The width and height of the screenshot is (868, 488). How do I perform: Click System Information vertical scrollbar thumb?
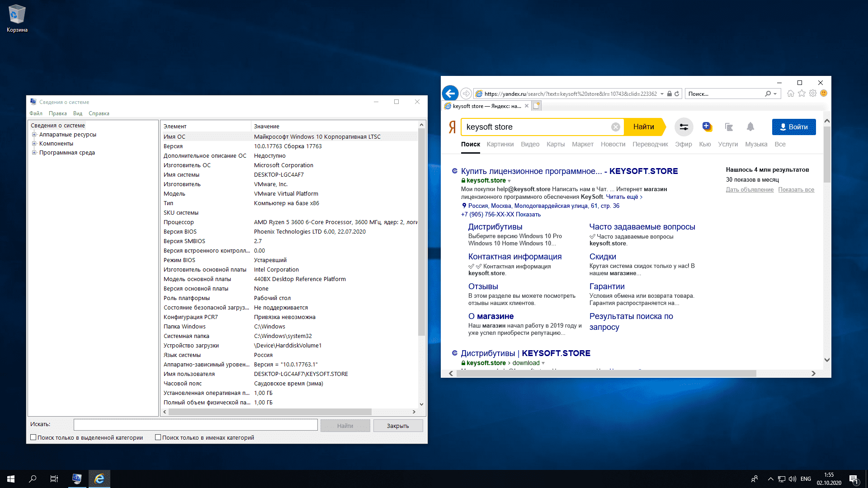point(421,232)
